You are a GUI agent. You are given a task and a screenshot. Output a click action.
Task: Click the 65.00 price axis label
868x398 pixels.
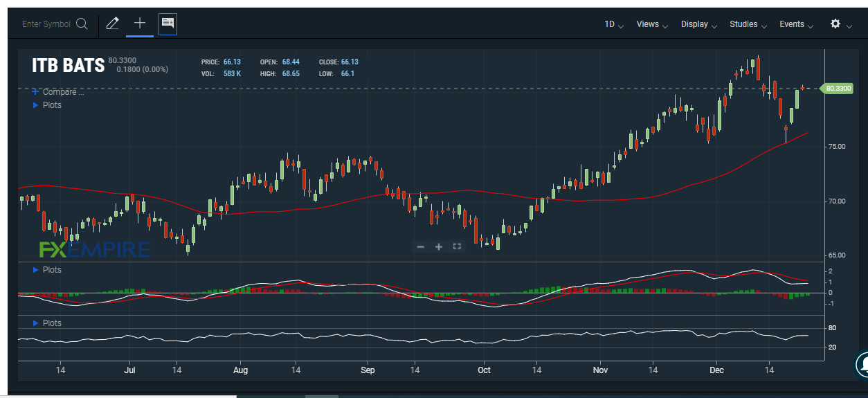[x=836, y=255]
